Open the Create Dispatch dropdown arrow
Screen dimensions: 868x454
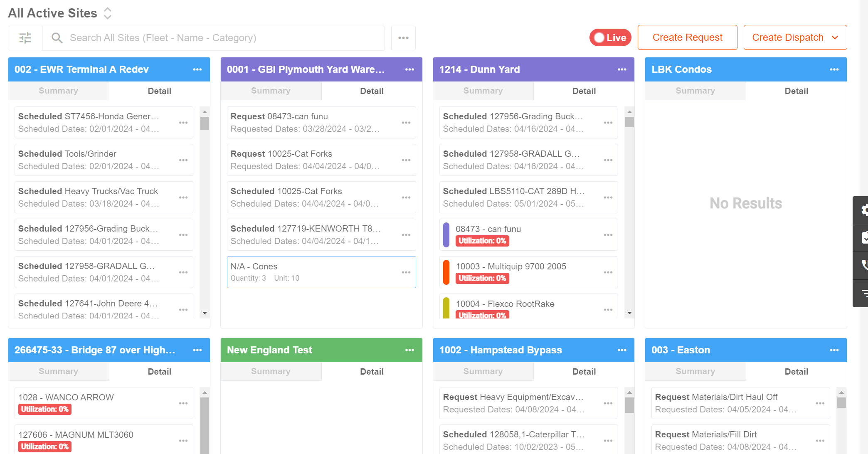pos(835,38)
